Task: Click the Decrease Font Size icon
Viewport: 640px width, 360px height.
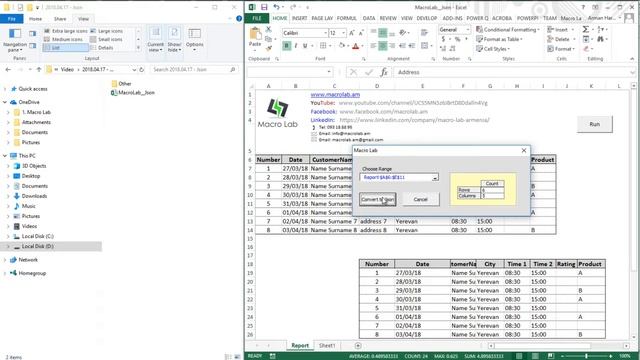Action: click(x=361, y=33)
